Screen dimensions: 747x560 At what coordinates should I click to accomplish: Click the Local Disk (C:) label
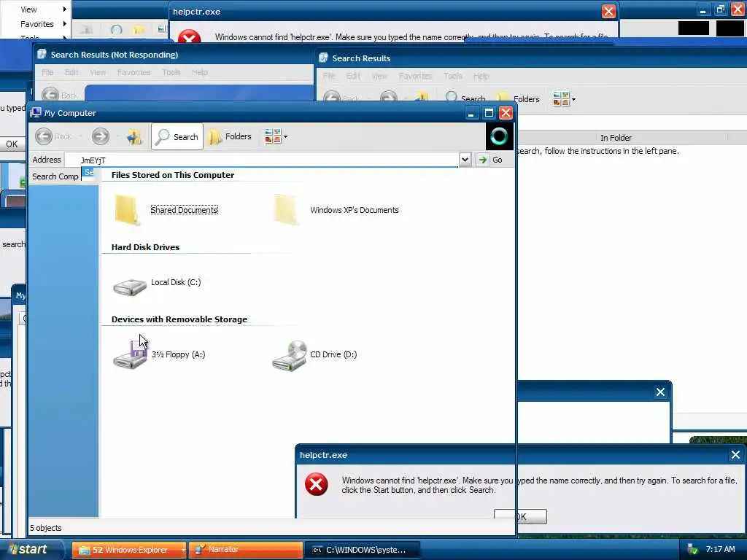click(176, 282)
